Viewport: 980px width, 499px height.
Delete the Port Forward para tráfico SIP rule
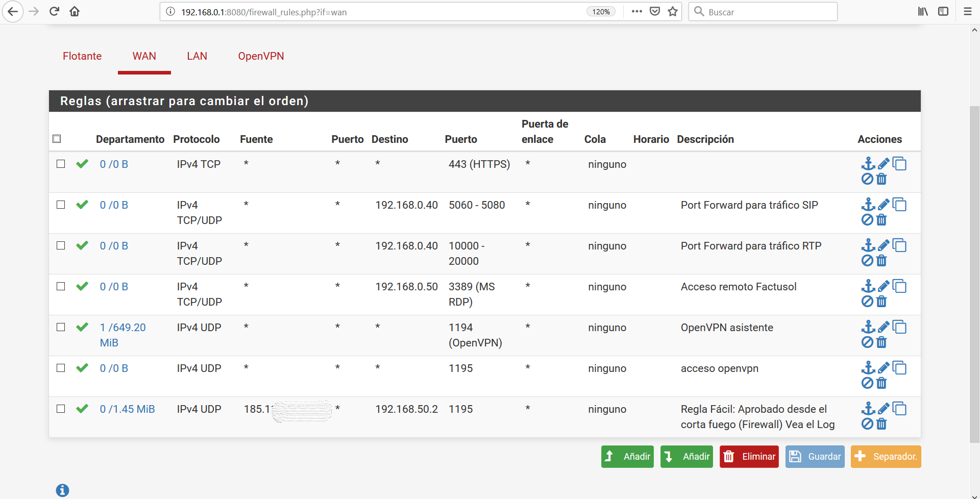(881, 220)
